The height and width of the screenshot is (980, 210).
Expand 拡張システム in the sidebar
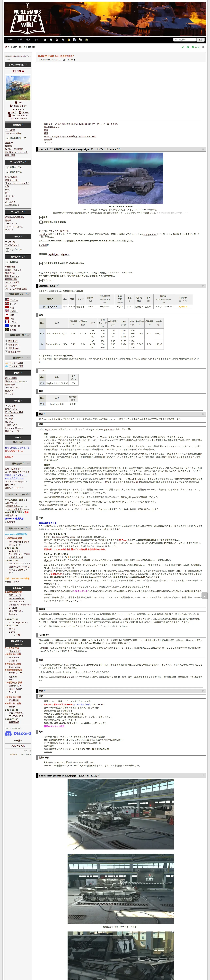(x=7, y=172)
